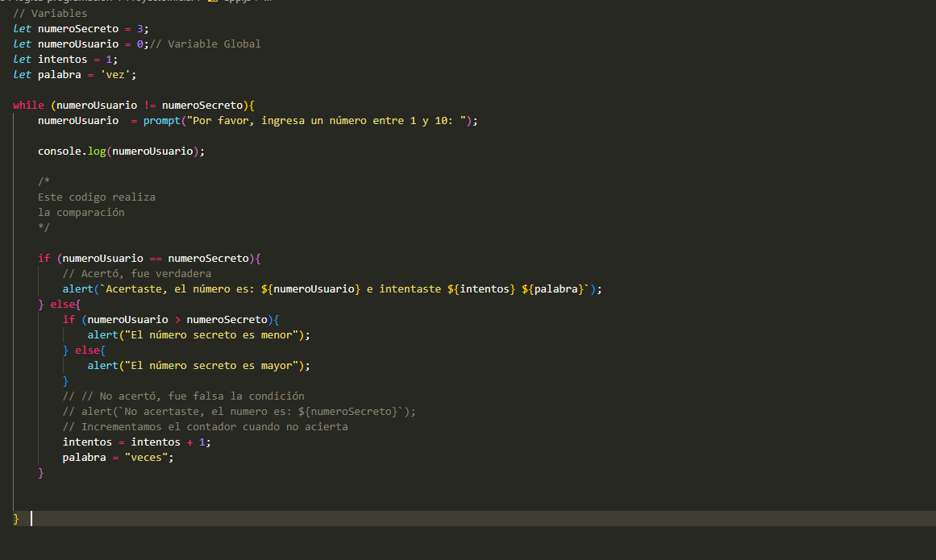Click the "veces" string literal
936x560 pixels.
coord(146,458)
